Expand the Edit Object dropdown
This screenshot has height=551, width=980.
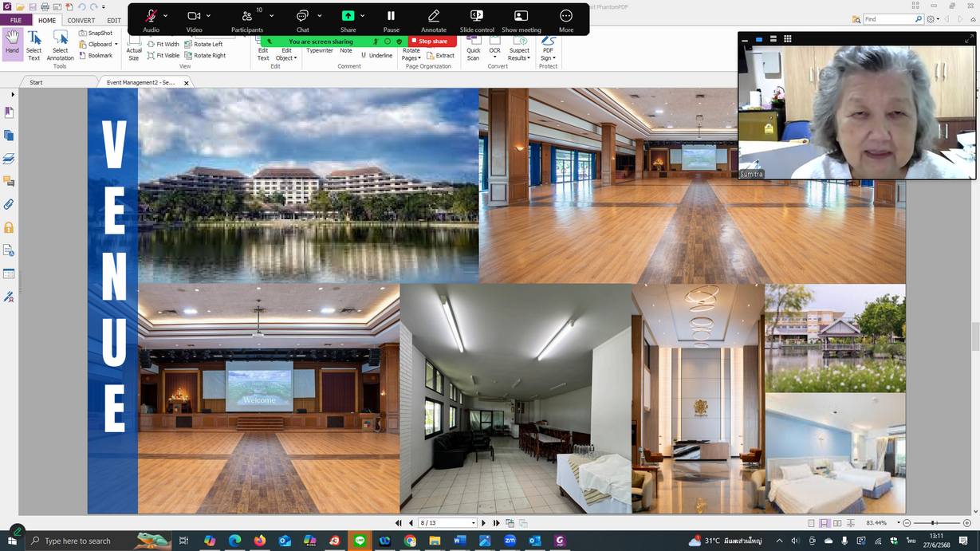pyautogui.click(x=295, y=58)
